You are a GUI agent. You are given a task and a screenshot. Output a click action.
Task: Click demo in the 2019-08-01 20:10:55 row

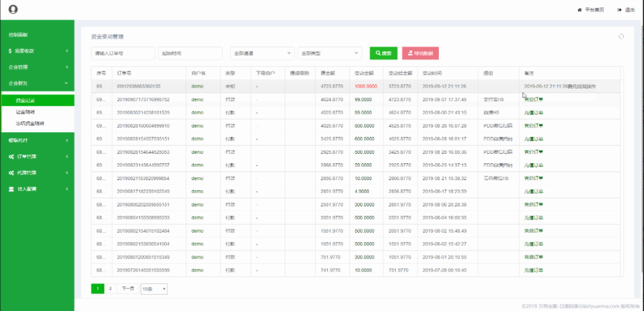[x=197, y=257]
